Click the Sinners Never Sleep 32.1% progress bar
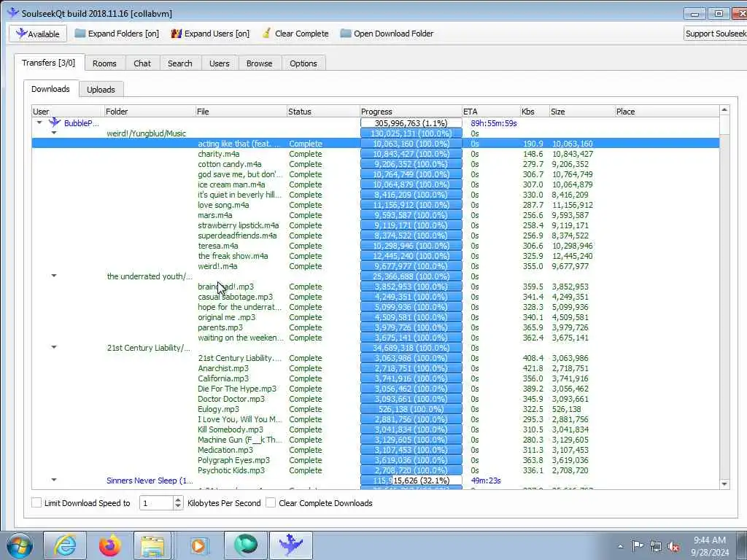The image size is (747, 560). pos(411,481)
